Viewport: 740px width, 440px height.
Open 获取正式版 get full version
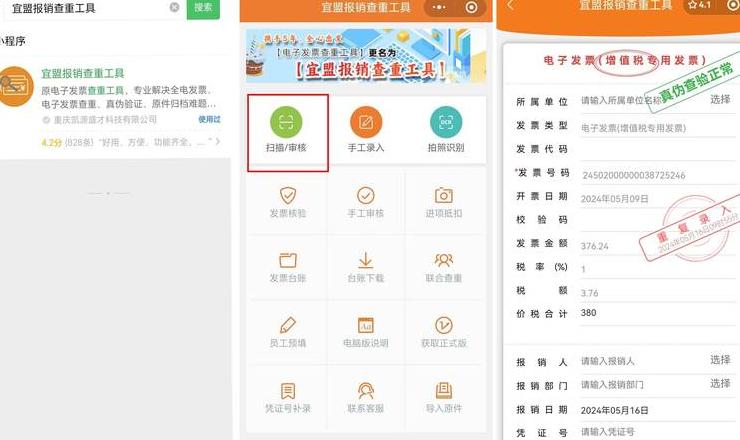coord(444,332)
